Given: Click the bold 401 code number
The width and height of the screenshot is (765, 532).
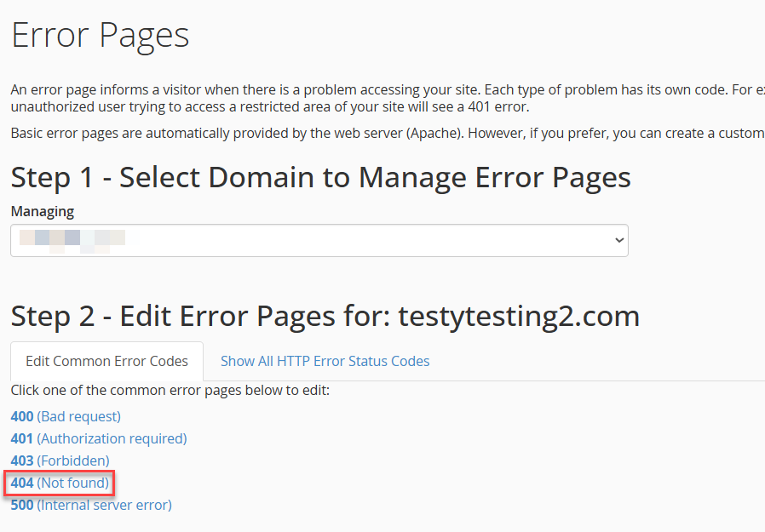Looking at the screenshot, I should (20, 438).
